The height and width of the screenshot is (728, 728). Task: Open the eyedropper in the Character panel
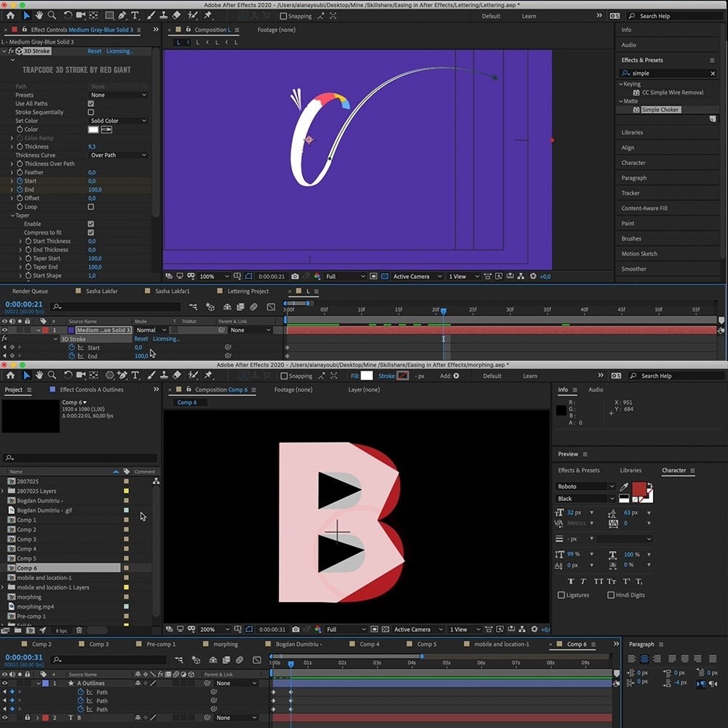[x=624, y=486]
